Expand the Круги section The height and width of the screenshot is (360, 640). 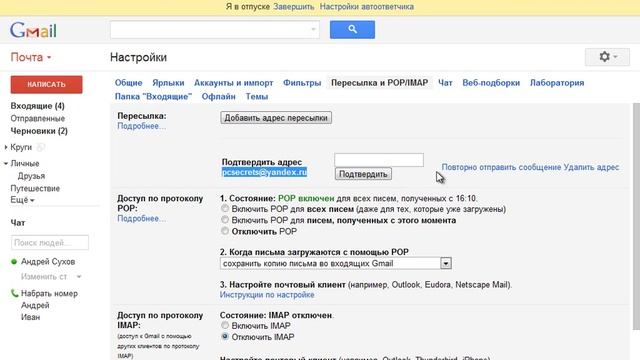click(x=6, y=147)
